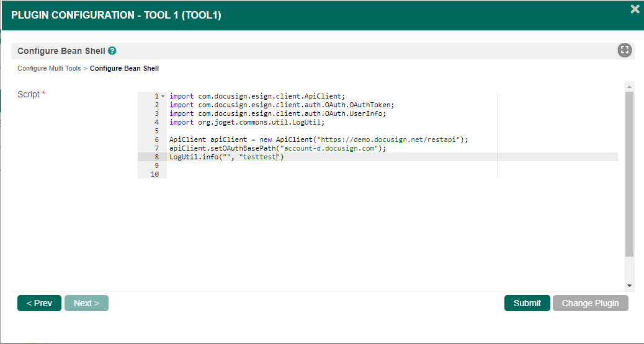The width and height of the screenshot is (644, 344).
Task: Click the LogUtil.info statement on line 8
Action: pos(226,157)
